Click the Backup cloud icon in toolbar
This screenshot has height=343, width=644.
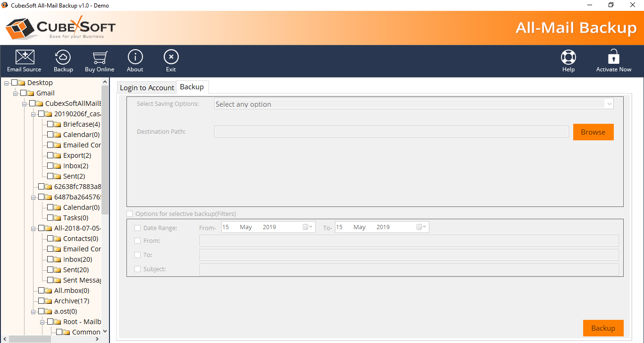tap(63, 57)
